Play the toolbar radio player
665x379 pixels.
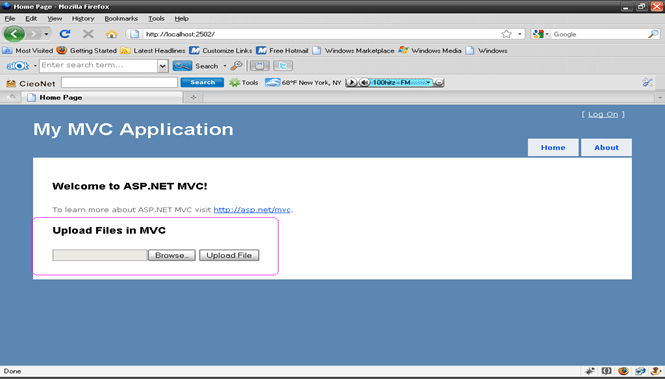pyautogui.click(x=352, y=82)
